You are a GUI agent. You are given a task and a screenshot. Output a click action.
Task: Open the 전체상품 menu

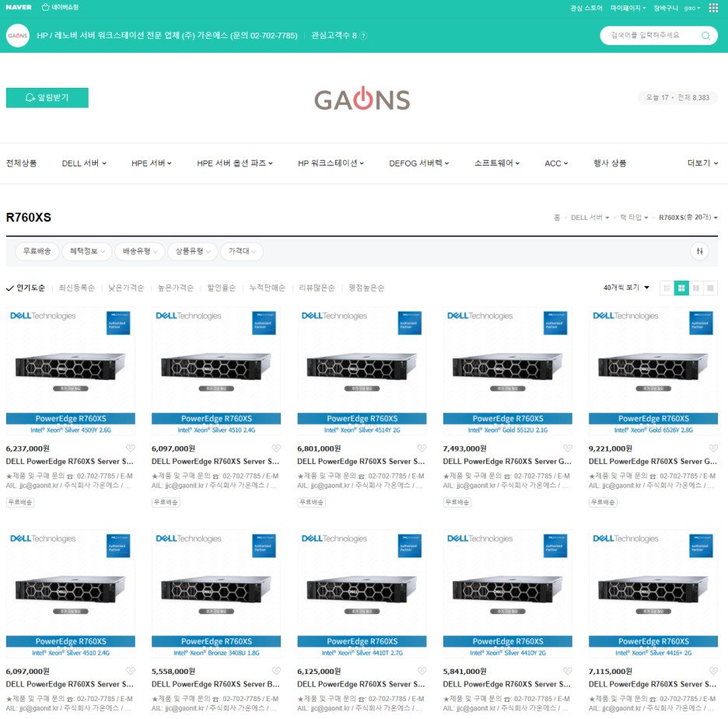click(x=21, y=163)
